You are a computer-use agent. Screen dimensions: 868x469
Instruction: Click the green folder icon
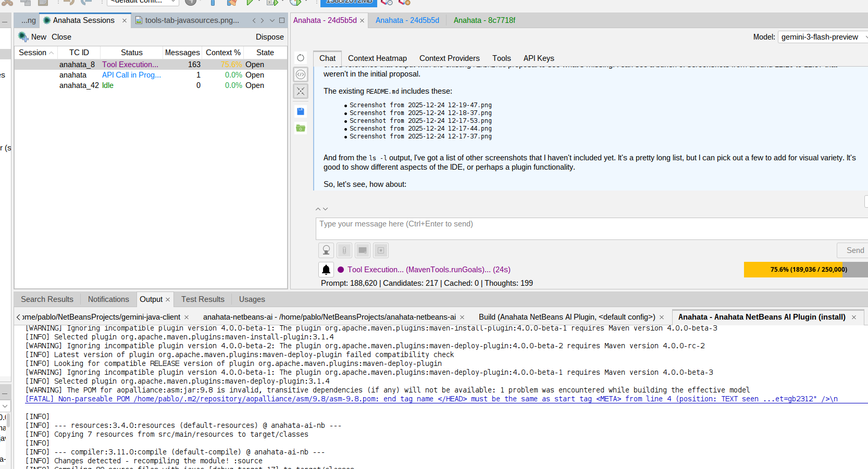click(301, 128)
